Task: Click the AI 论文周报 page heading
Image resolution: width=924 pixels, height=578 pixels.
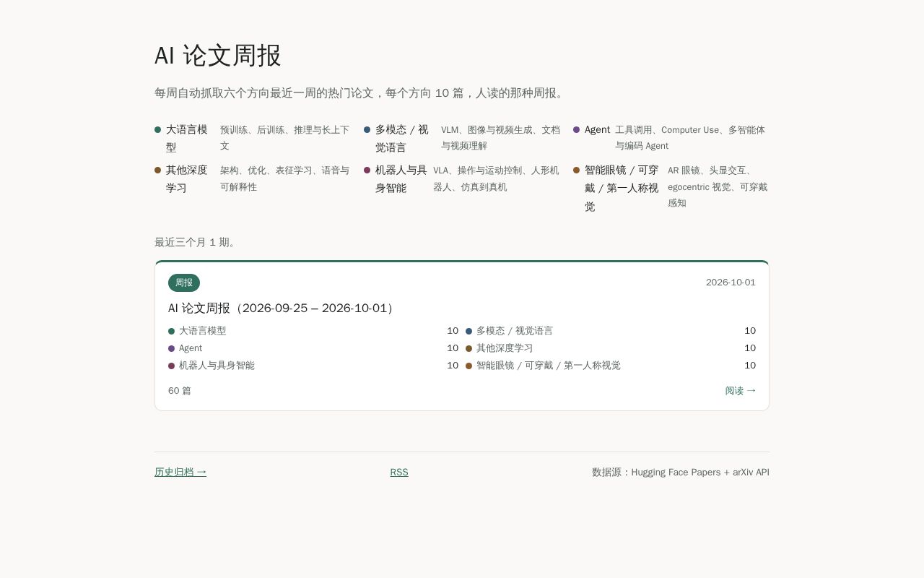Action: coord(218,56)
